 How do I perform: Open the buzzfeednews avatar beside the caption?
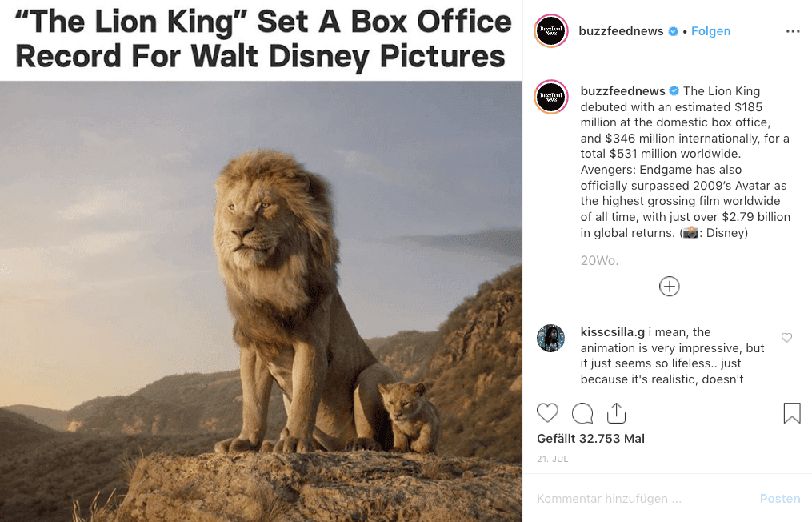point(550,97)
